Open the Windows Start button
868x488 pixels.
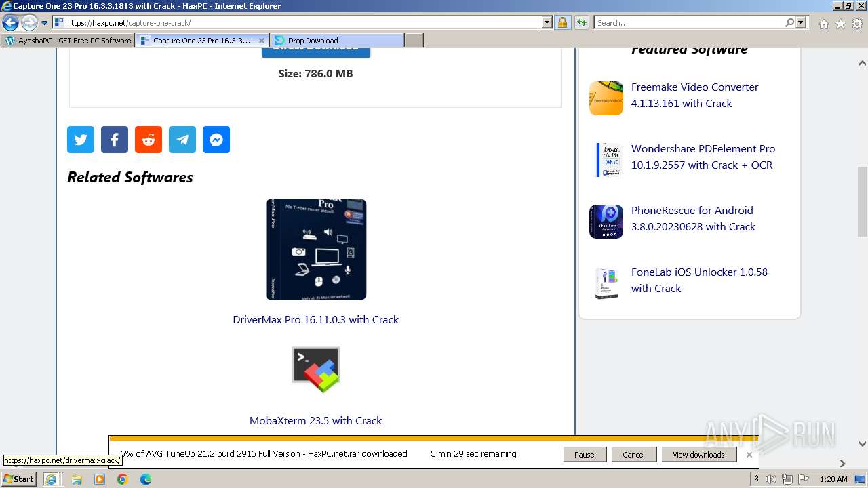pos(19,479)
